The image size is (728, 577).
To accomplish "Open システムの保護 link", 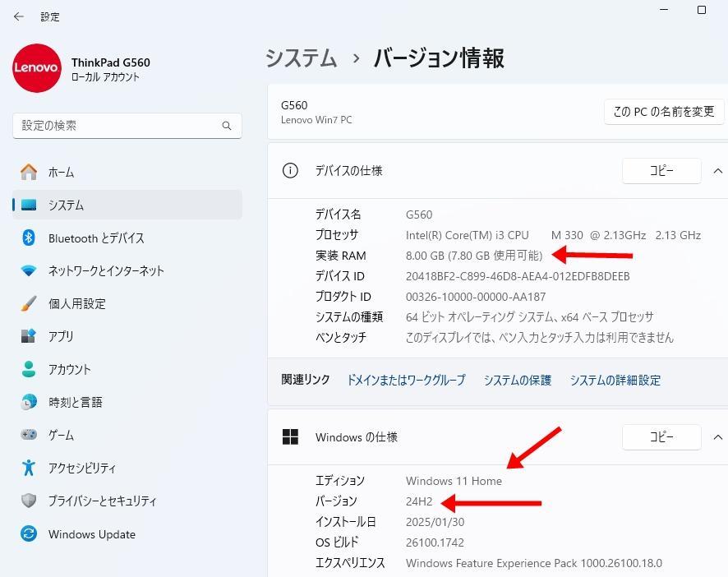I will (518, 380).
